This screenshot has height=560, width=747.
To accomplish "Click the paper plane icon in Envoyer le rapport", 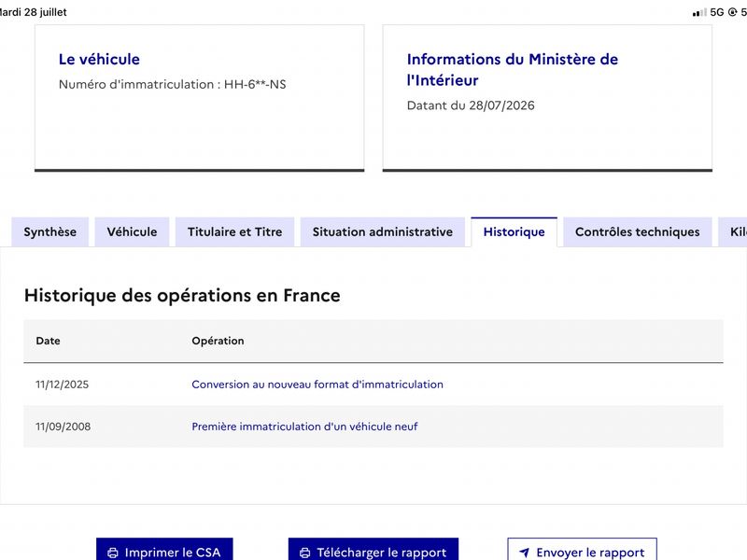I will [525, 553].
